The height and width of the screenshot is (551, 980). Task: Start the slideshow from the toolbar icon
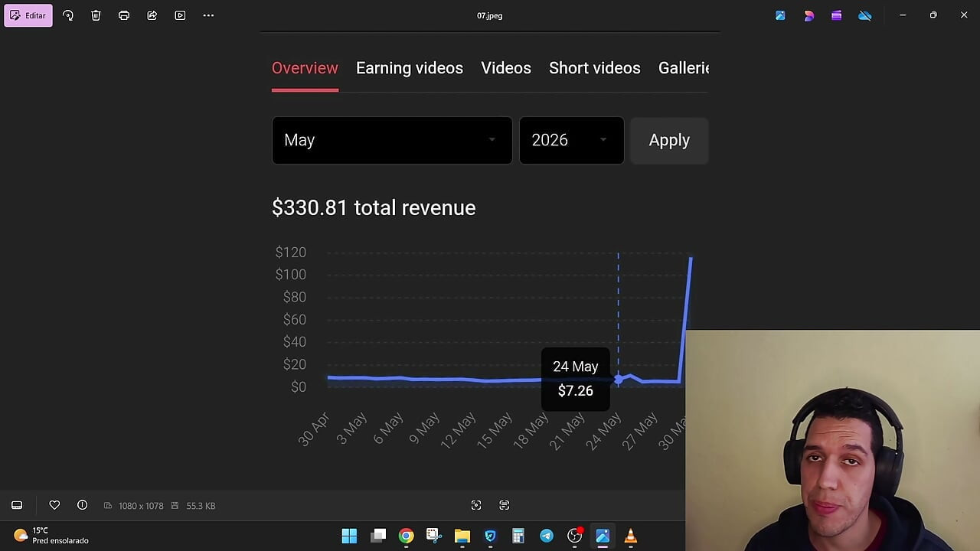point(180,15)
